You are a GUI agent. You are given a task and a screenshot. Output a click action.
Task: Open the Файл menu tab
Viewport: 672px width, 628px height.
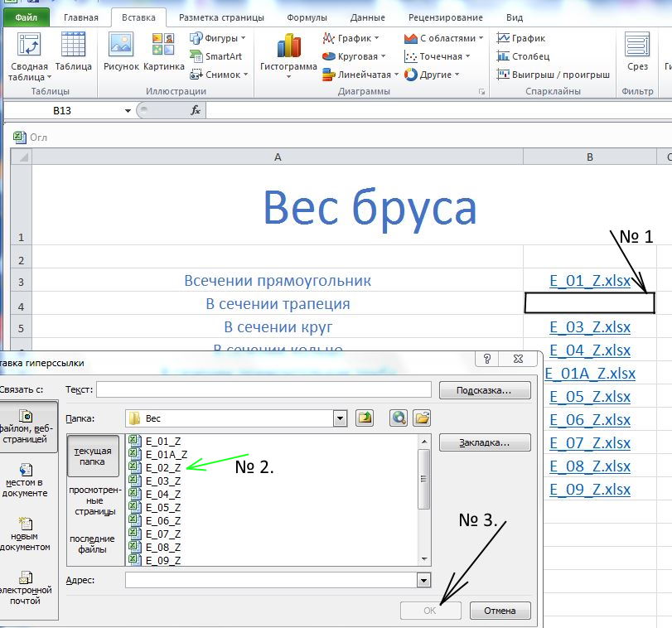point(26,17)
